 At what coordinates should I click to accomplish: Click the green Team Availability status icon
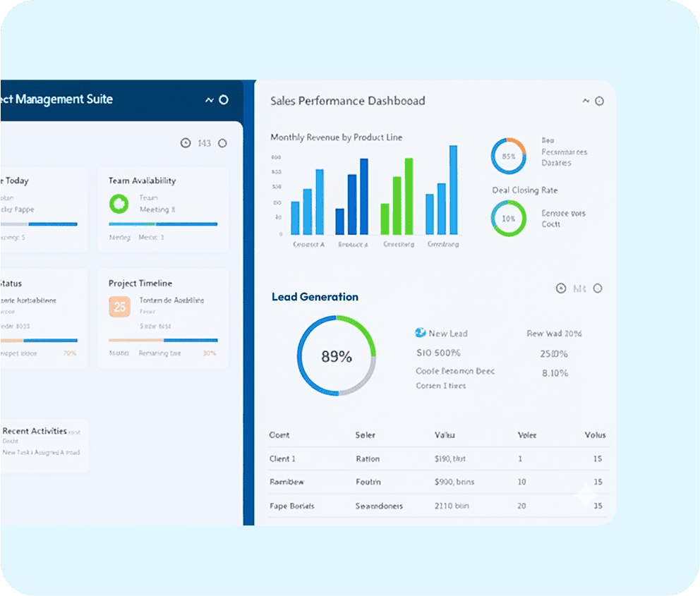(119, 204)
